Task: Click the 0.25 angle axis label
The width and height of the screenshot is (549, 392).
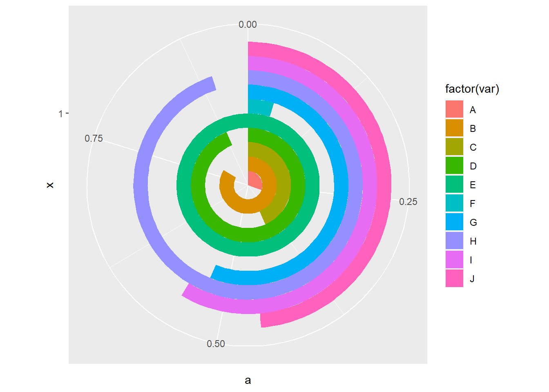Action: tap(408, 202)
